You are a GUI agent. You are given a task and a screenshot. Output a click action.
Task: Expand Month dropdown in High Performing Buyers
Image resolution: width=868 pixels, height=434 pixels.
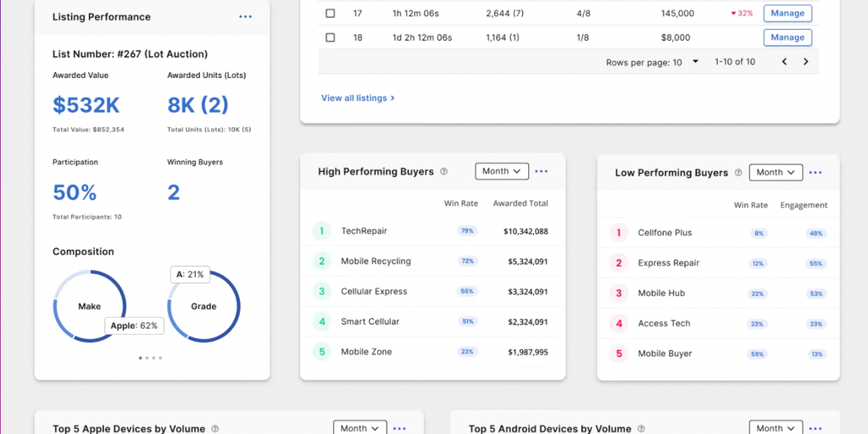[x=502, y=171]
